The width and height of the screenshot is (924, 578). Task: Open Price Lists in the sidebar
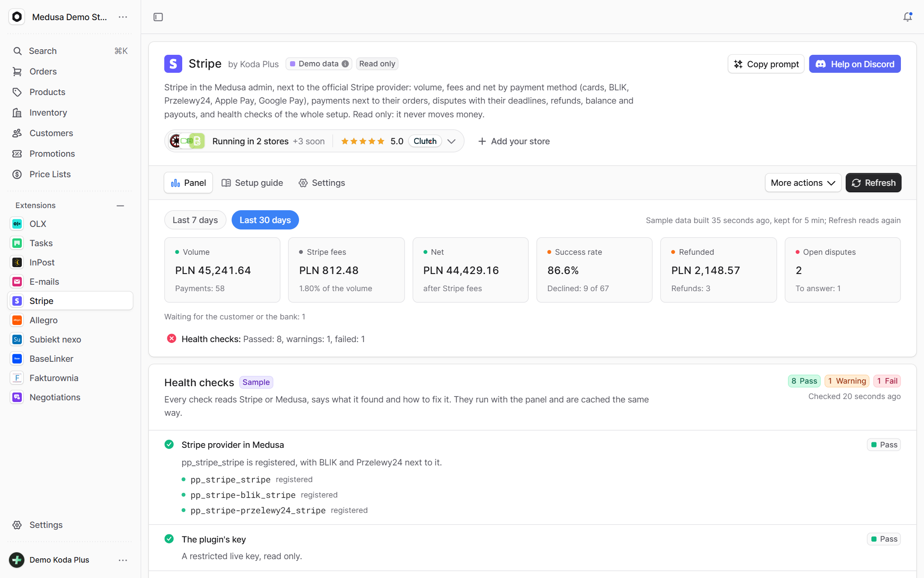click(70, 174)
